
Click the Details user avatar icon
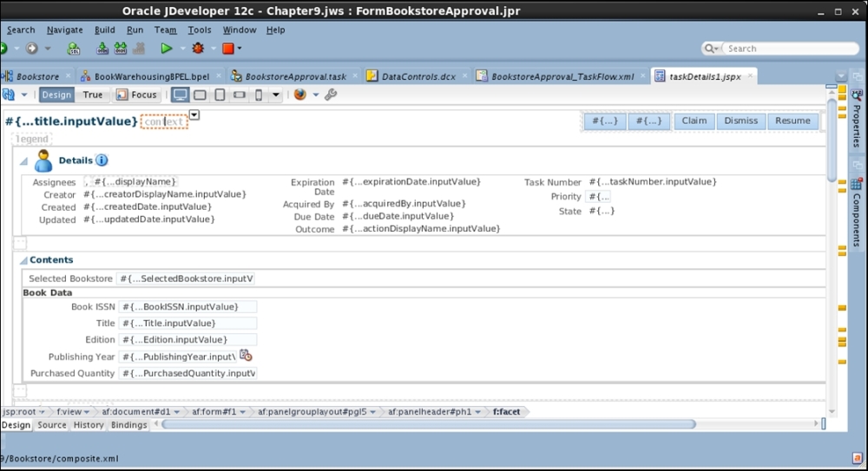(x=43, y=160)
